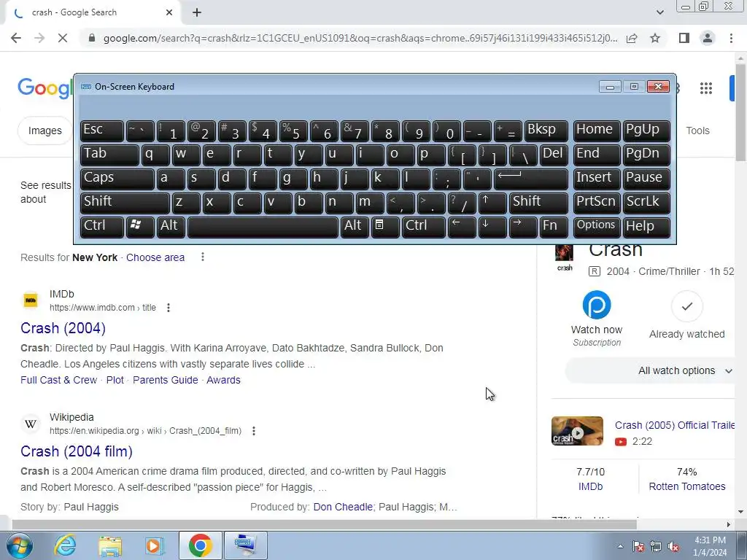
Task: Click Help key on On-Screen Keyboard
Action: point(646,226)
